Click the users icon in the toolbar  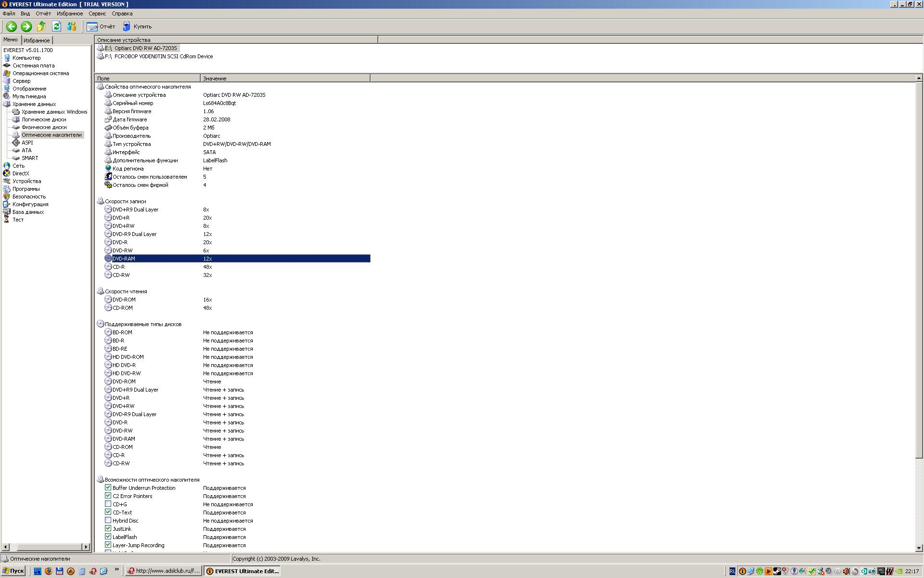[x=72, y=26]
